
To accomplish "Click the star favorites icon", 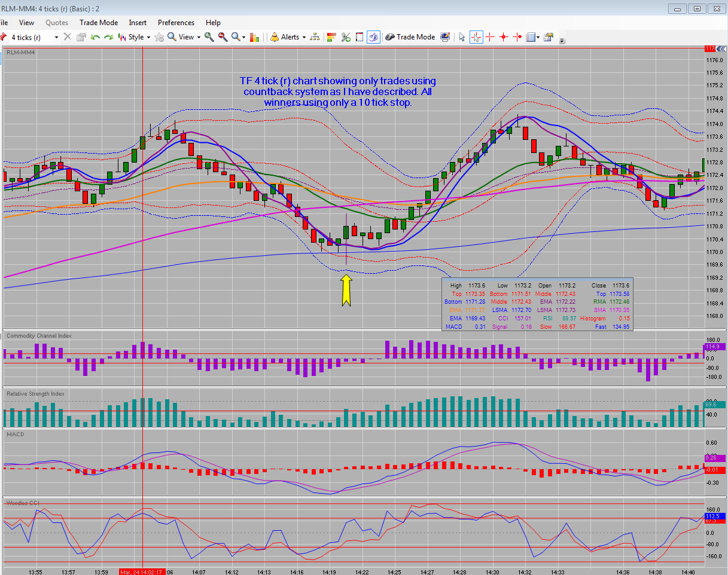I will (159, 37).
